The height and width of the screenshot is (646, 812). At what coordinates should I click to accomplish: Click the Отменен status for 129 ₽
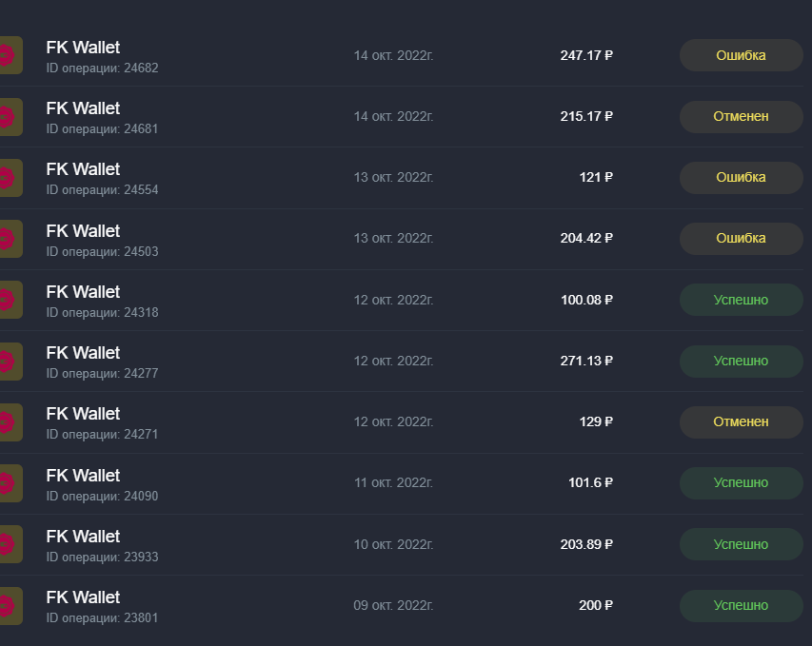point(741,421)
